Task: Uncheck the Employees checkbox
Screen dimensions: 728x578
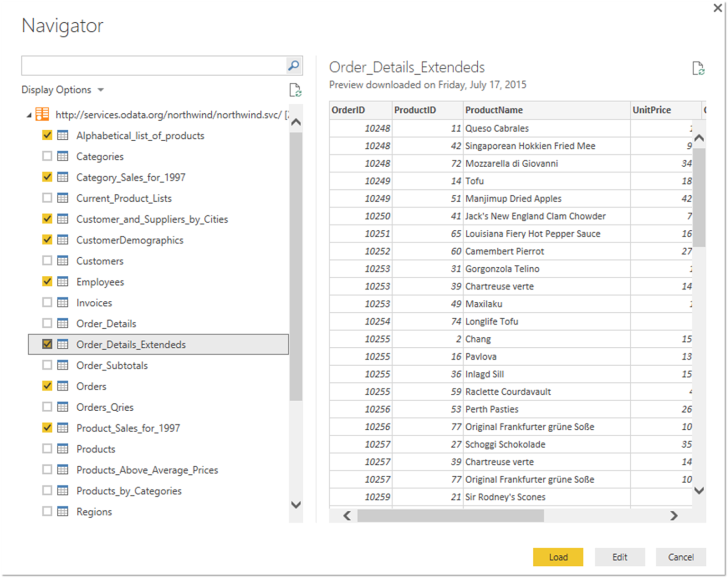Action: (47, 281)
